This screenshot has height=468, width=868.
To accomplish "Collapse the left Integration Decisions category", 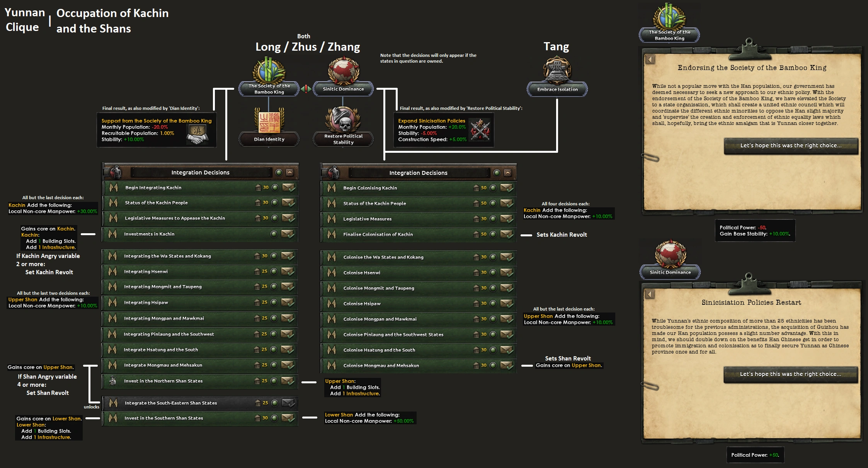I will coord(290,173).
